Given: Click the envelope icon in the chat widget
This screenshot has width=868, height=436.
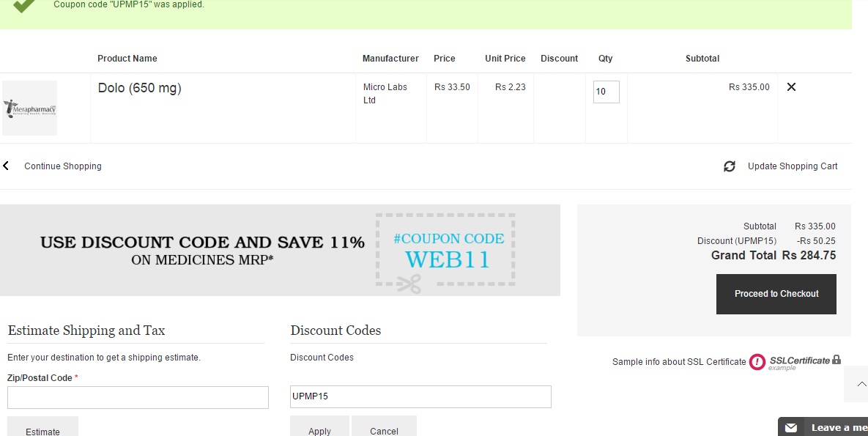Looking at the screenshot, I should click(x=791, y=427).
